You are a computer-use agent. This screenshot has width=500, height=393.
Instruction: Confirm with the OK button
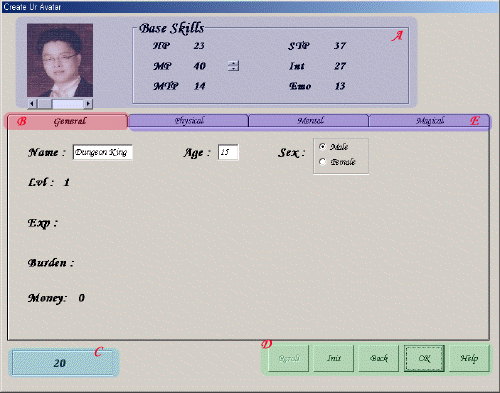424,358
